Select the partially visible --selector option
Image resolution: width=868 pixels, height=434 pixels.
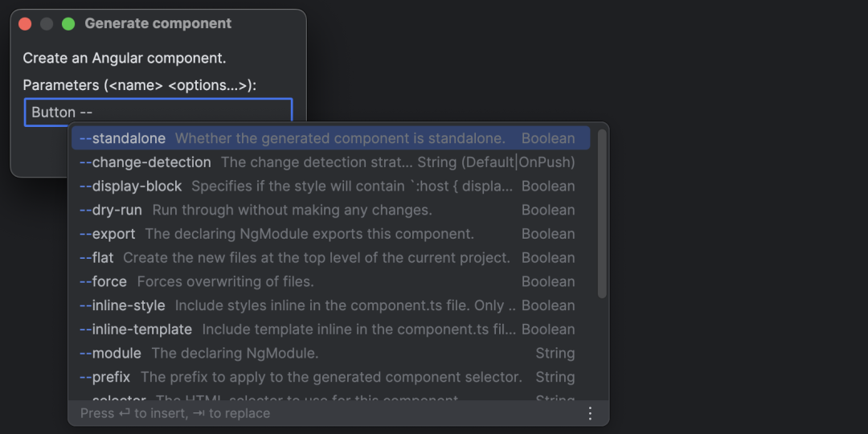[x=113, y=397]
